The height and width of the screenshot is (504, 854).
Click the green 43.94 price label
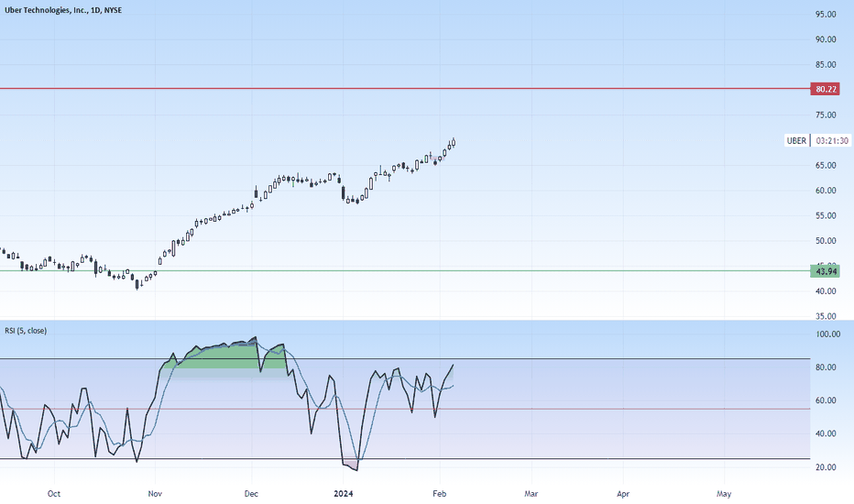point(825,271)
